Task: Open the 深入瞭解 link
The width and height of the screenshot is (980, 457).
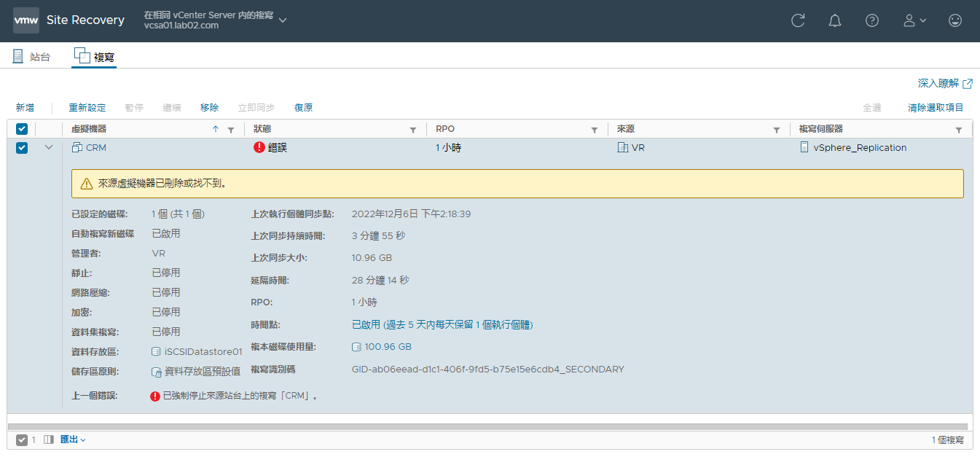Action: (945, 83)
